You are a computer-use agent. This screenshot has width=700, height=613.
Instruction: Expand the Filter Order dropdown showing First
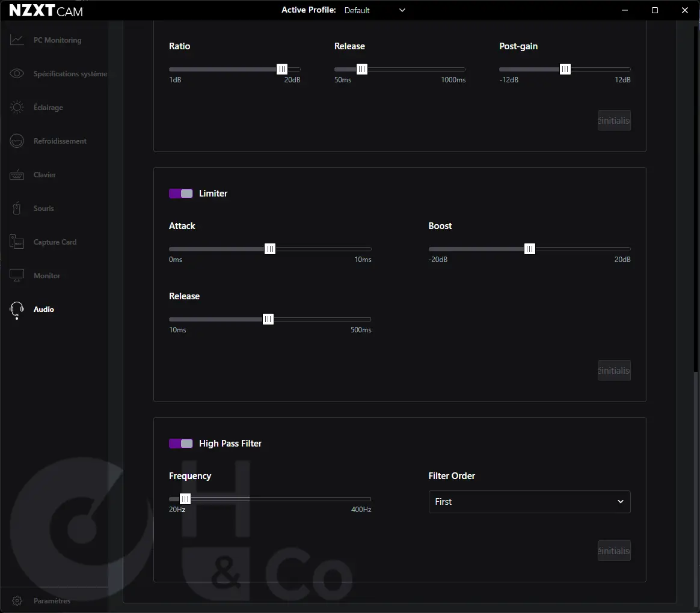click(529, 502)
